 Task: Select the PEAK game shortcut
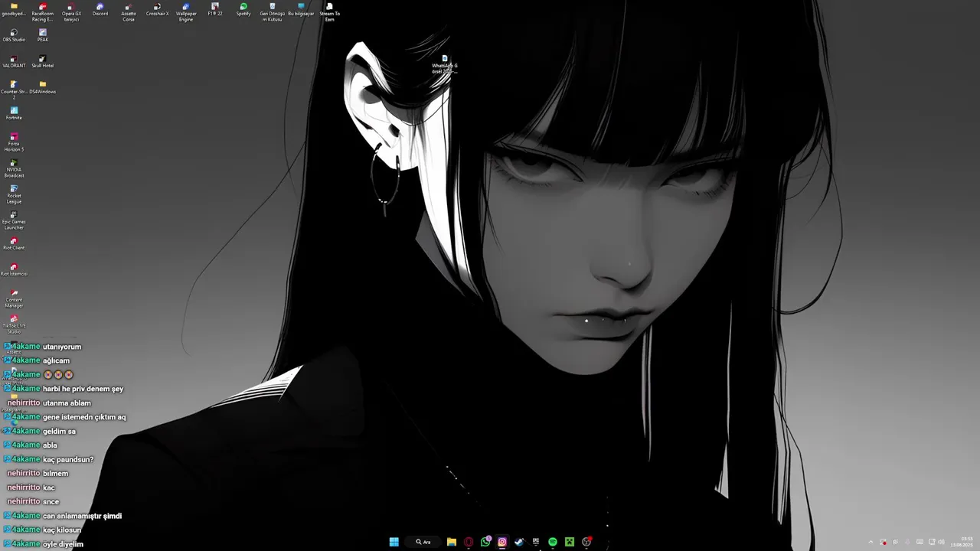click(x=43, y=35)
